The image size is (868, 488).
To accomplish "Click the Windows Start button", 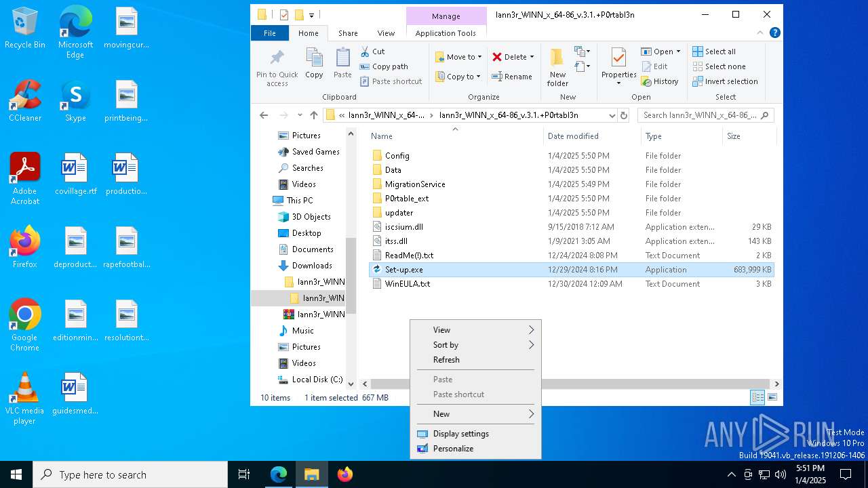I will point(16,474).
